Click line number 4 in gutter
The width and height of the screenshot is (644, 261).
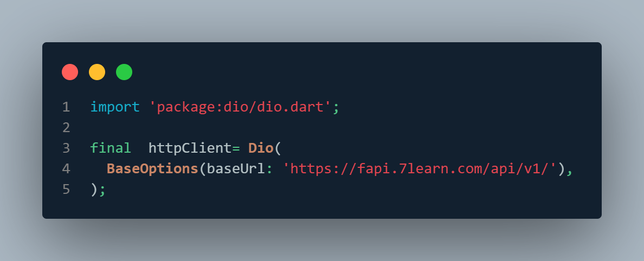66,168
